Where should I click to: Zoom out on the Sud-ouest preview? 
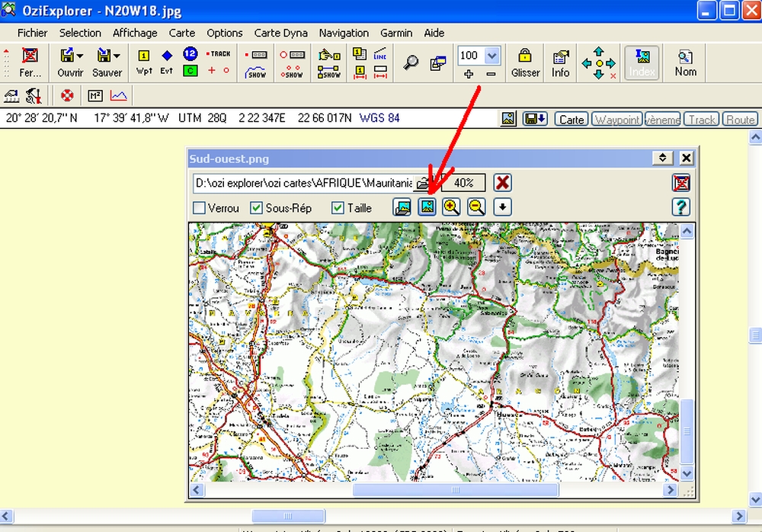476,207
